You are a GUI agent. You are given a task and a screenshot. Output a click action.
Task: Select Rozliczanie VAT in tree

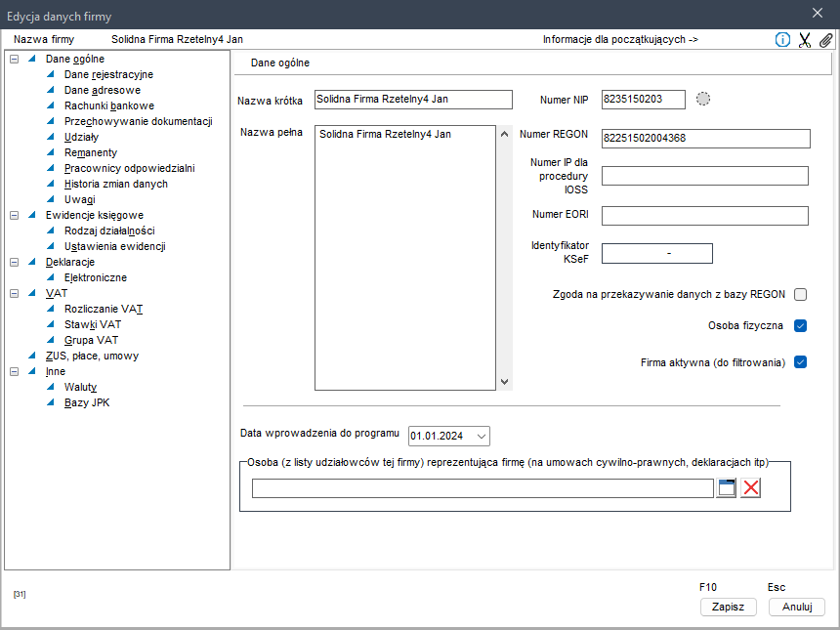(104, 309)
